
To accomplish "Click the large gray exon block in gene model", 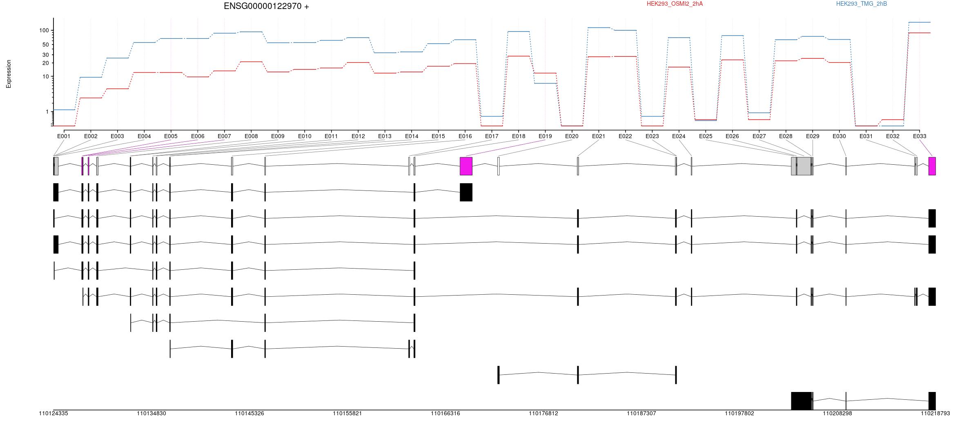I will point(801,166).
